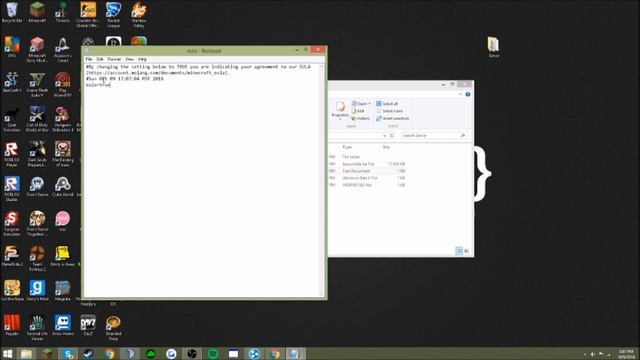This screenshot has width=640, height=360.
Task: Launch the DayZ desktop shortcut
Action: point(88,326)
